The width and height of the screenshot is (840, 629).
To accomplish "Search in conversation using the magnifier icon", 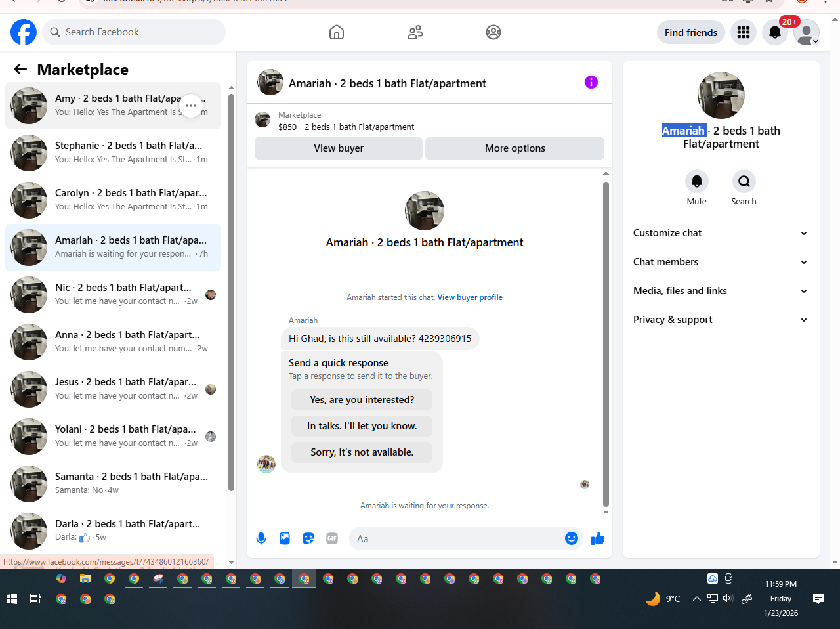I will coord(744,181).
